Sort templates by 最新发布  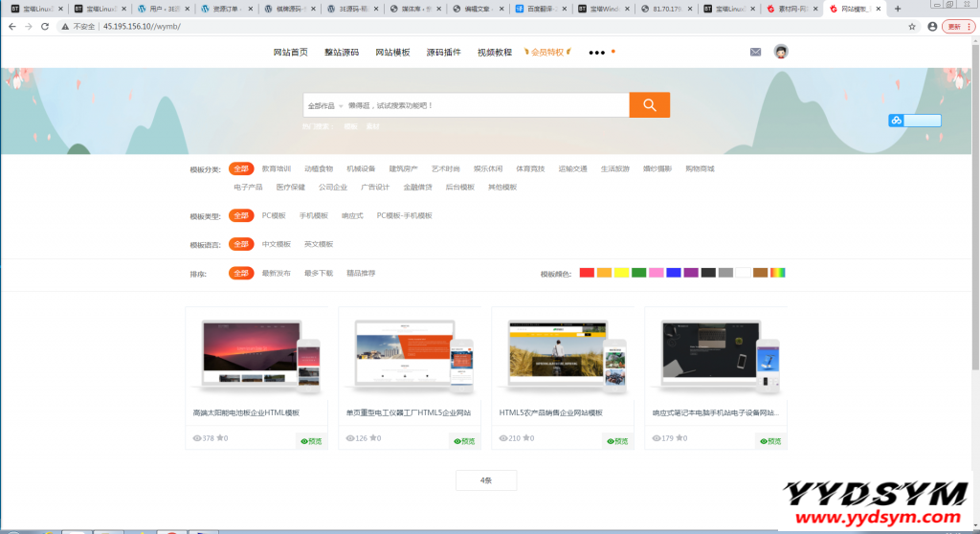pyautogui.click(x=276, y=273)
